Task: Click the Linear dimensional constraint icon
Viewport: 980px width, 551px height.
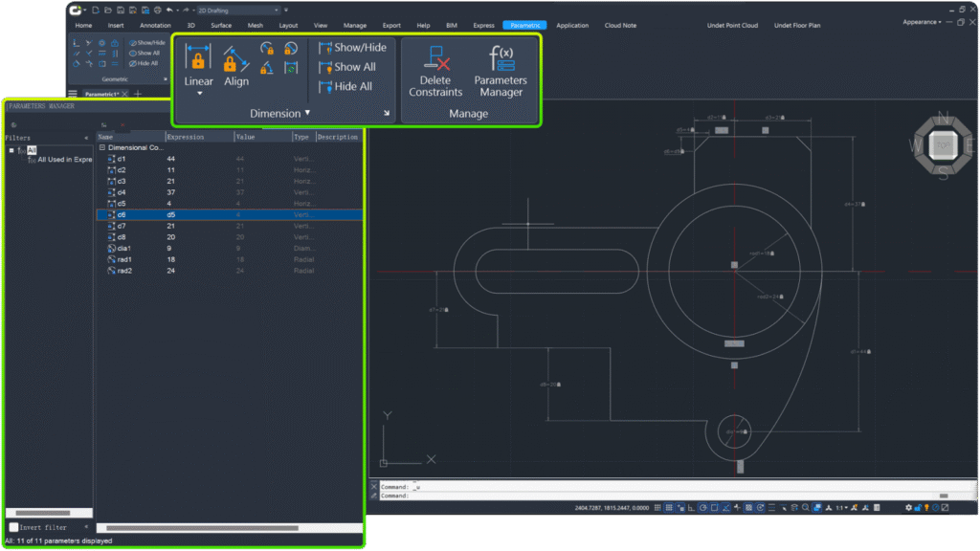Action: coord(198,57)
